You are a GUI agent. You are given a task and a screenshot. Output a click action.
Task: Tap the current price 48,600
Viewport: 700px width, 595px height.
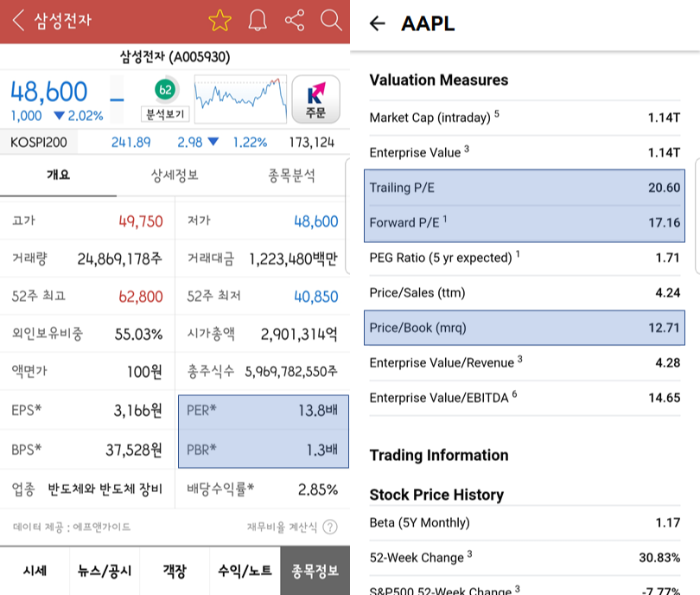(x=49, y=92)
